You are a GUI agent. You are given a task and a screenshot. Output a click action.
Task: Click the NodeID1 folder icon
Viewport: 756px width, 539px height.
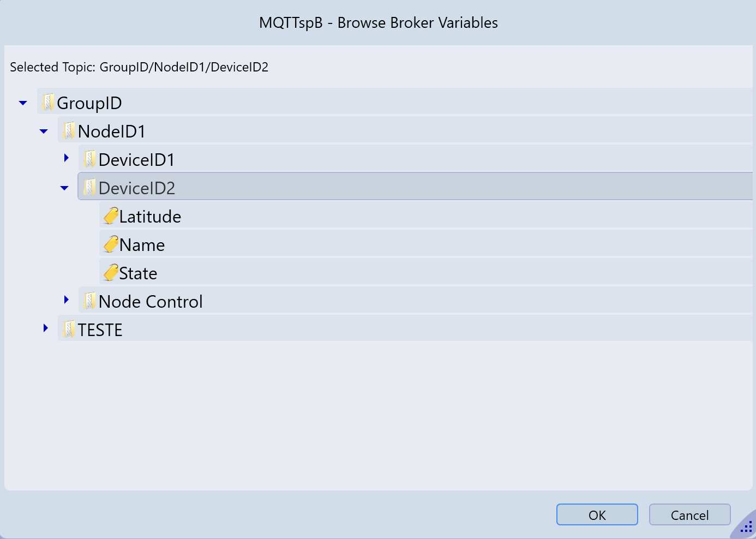point(69,130)
